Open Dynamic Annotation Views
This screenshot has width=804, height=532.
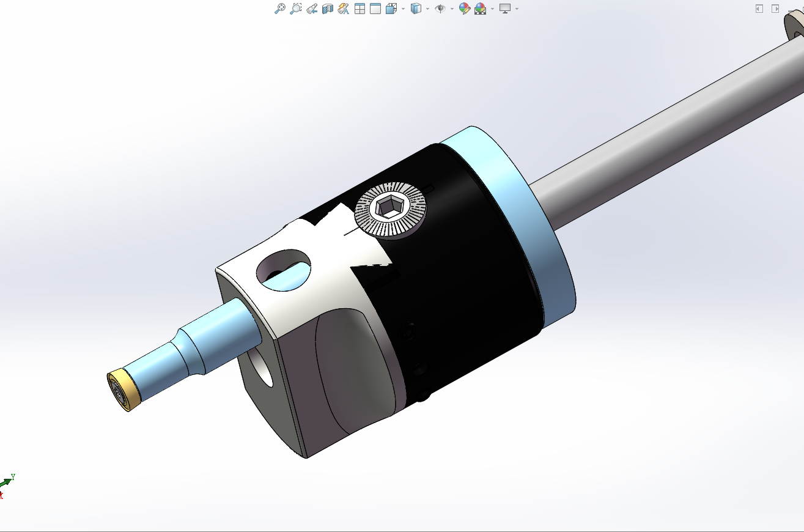(x=343, y=9)
